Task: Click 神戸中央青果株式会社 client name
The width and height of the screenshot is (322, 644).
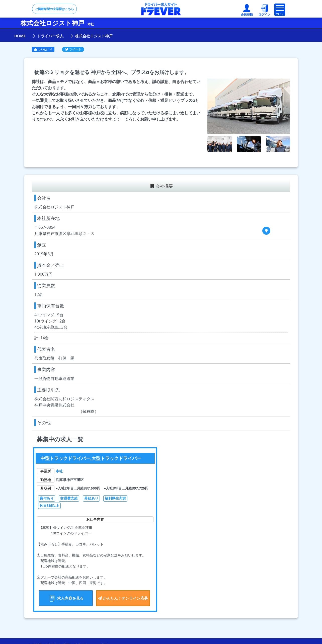Action: pyautogui.click(x=54, y=405)
